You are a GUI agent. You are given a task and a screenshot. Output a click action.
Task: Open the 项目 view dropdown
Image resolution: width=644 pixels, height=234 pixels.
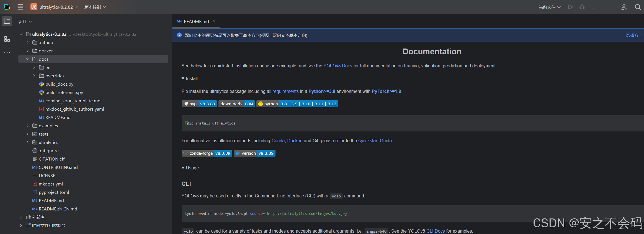[x=25, y=21]
